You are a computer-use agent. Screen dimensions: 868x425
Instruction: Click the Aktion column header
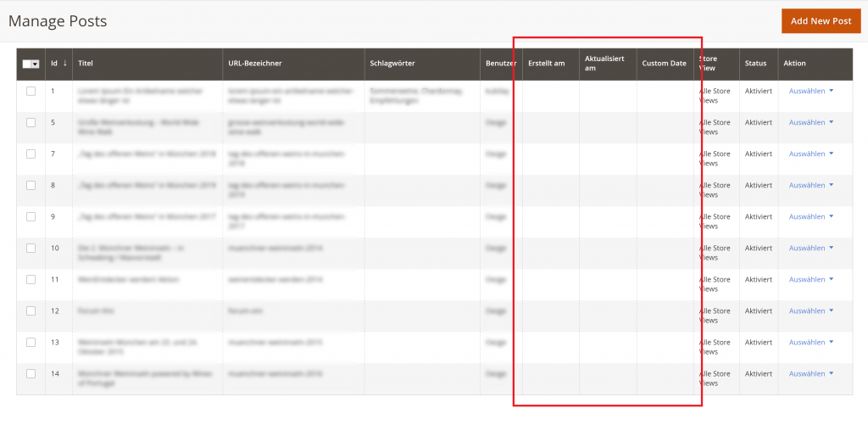[x=815, y=64]
